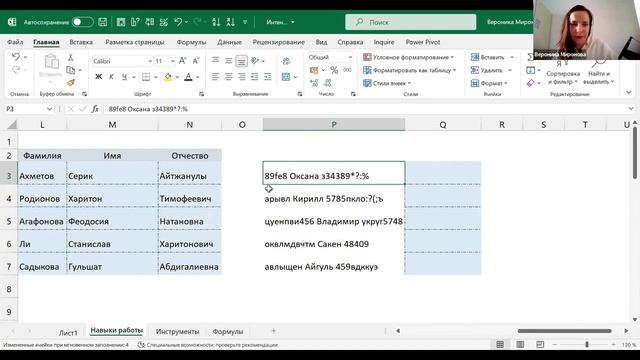Click the text orientation icon
The height and width of the screenshot is (360, 640).
click(x=255, y=61)
